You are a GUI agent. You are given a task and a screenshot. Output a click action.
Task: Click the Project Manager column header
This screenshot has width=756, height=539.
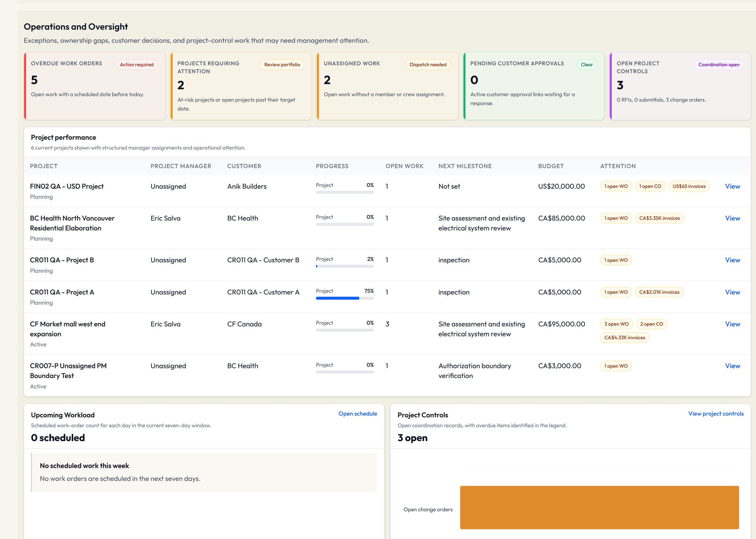[181, 166]
